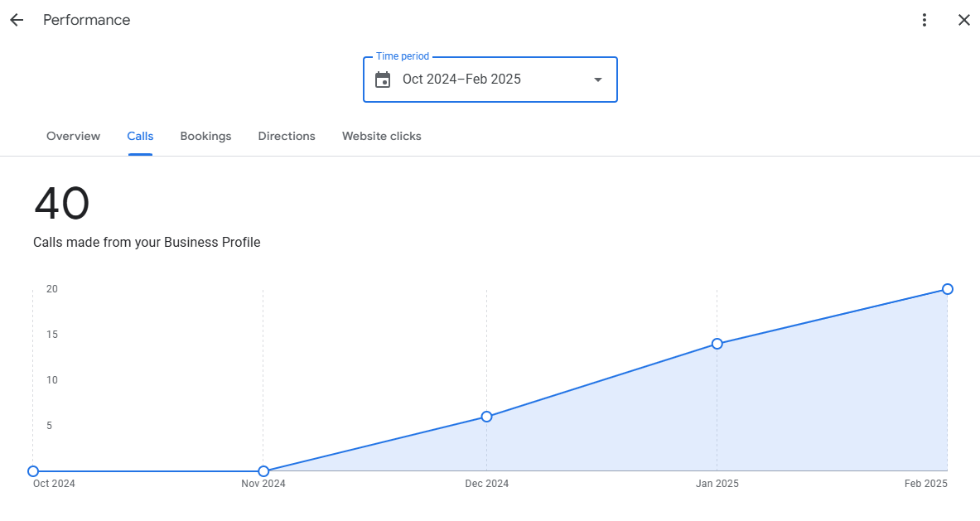980x521 pixels.
Task: View the Directions tab
Action: (x=287, y=136)
